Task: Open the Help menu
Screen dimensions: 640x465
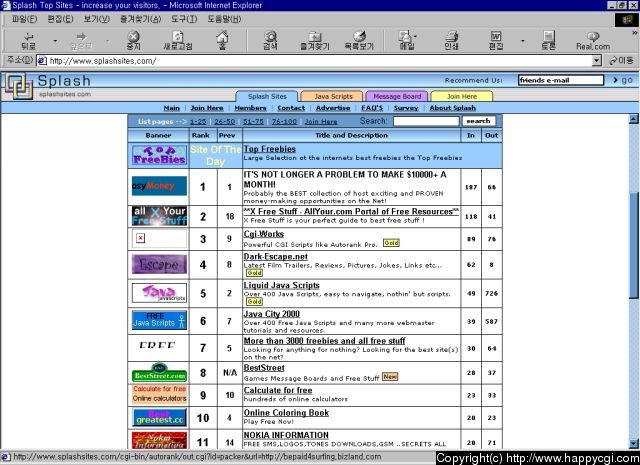Action: tap(224, 19)
